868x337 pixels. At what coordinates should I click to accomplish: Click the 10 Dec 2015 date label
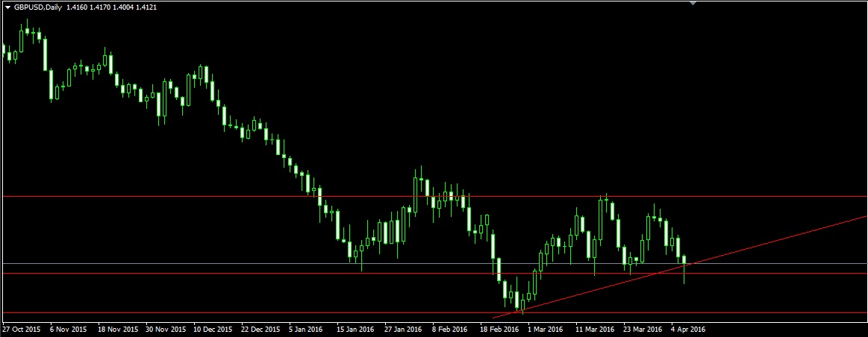pyautogui.click(x=214, y=329)
